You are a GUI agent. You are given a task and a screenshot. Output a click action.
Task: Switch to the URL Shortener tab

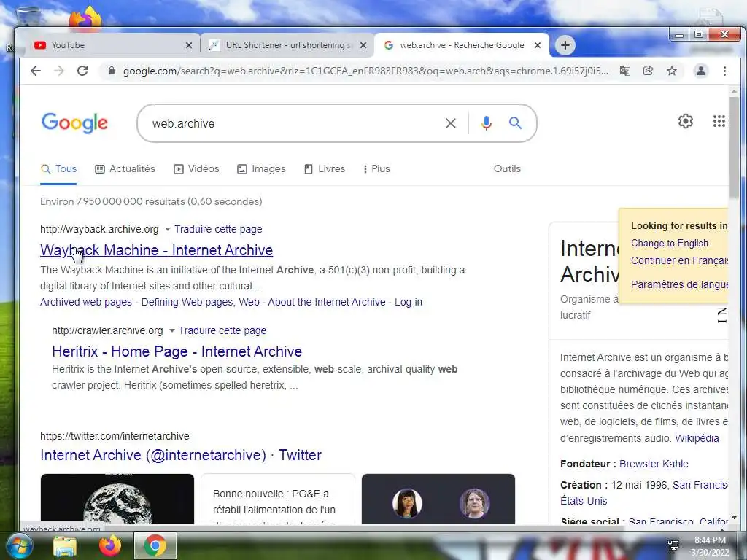click(288, 45)
